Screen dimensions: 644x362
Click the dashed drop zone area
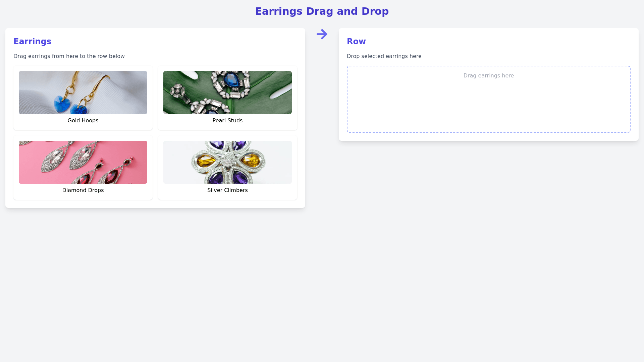click(x=489, y=99)
